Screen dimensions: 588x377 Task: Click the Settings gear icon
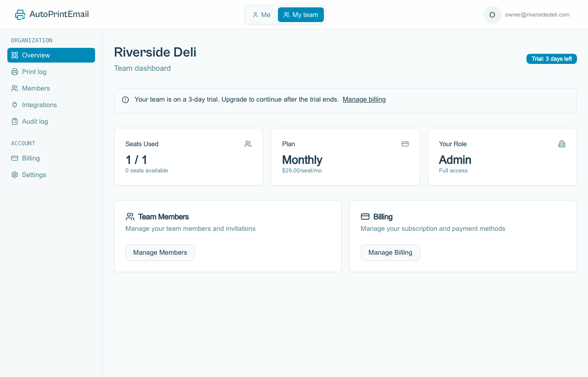(x=15, y=175)
